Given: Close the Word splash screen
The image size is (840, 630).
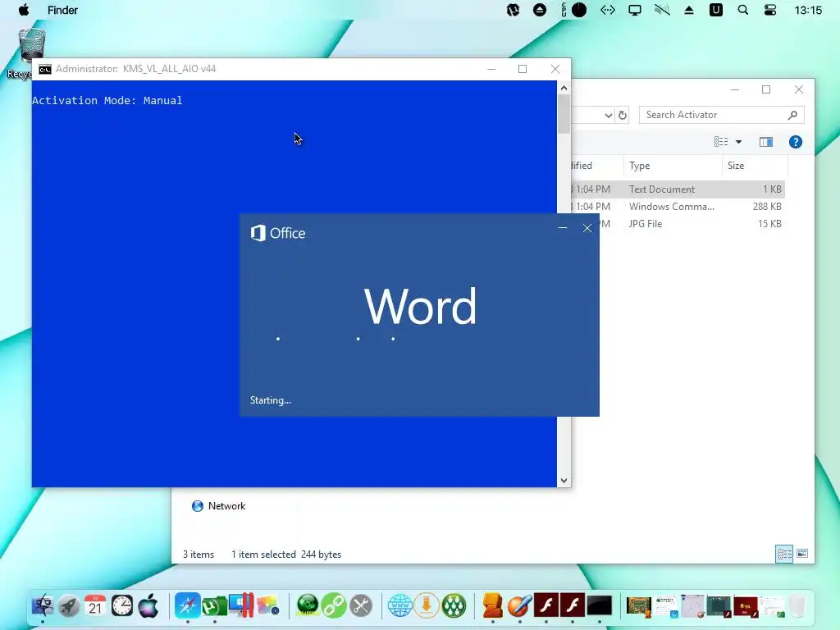Looking at the screenshot, I should 587,228.
